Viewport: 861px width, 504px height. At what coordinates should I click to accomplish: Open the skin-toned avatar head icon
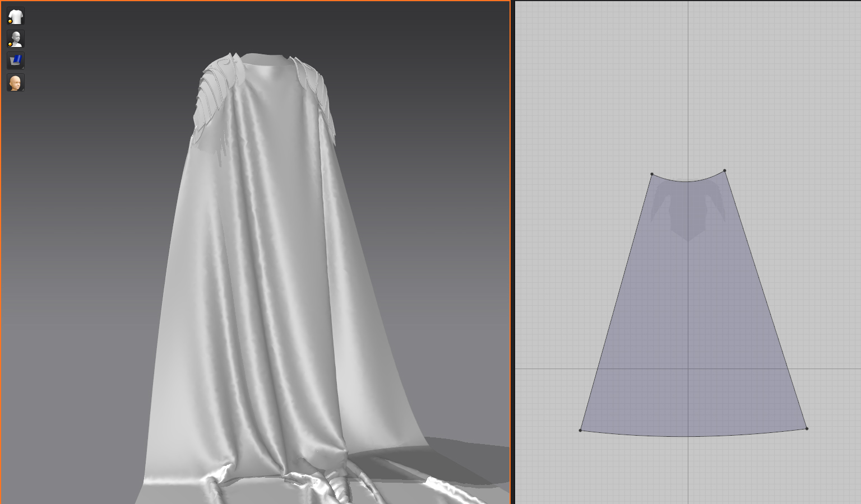[x=16, y=83]
